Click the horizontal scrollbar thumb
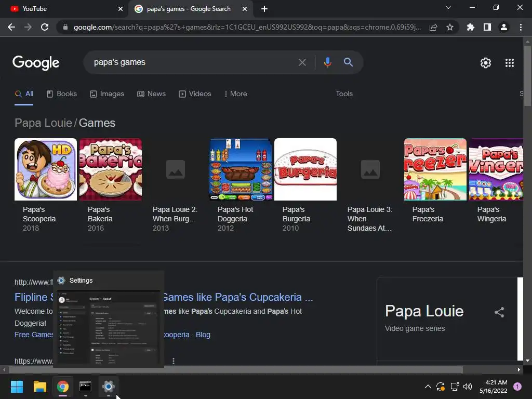 pyautogui.click(x=235, y=369)
